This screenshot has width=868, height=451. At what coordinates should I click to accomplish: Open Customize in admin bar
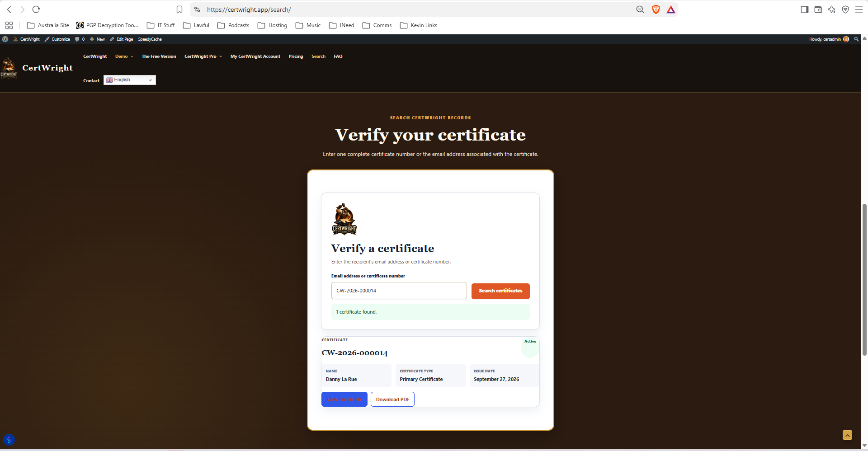[x=57, y=39]
